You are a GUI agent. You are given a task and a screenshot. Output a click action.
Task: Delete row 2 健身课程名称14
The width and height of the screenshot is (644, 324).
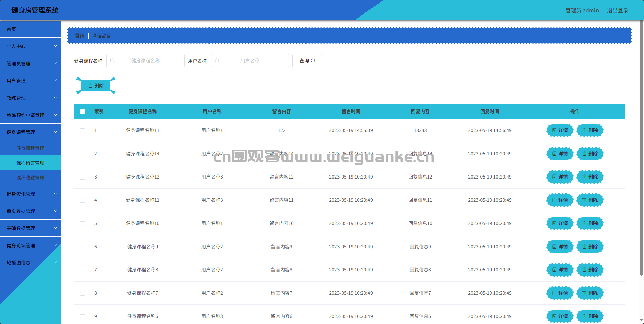[x=590, y=154]
